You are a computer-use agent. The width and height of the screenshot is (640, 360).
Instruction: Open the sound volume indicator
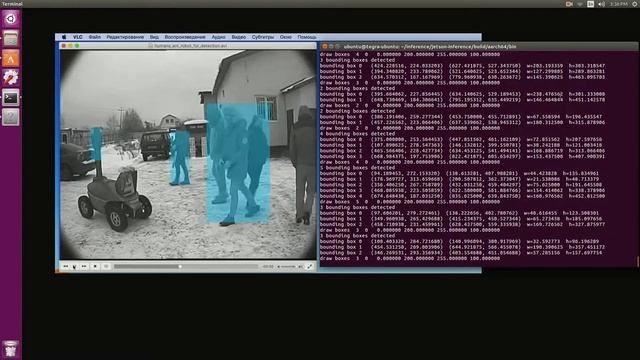pyautogui.click(x=601, y=4)
